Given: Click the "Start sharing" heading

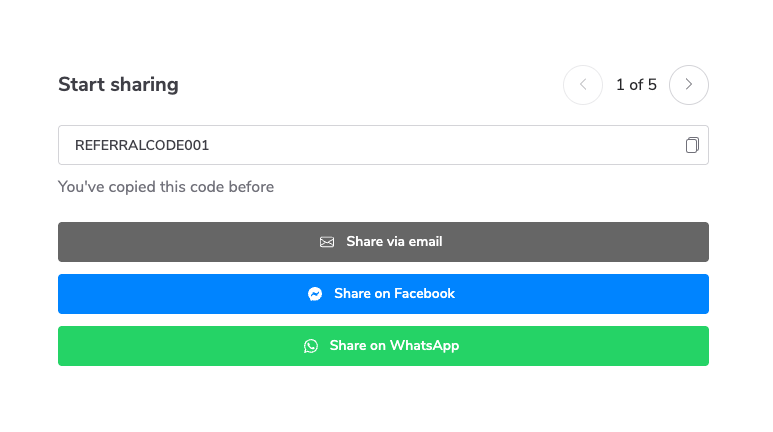Looking at the screenshot, I should [x=118, y=84].
